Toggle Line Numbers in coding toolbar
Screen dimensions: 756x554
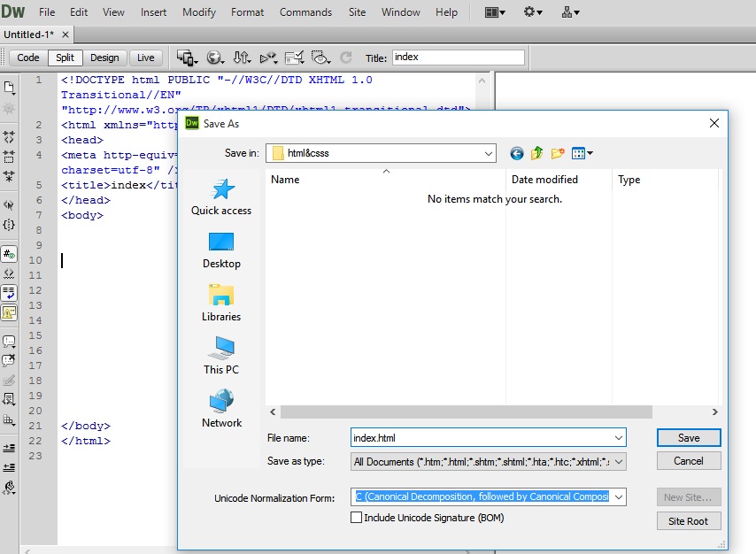pos(9,254)
